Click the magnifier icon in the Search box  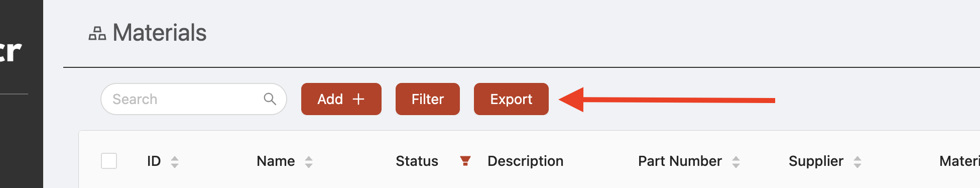(x=270, y=99)
